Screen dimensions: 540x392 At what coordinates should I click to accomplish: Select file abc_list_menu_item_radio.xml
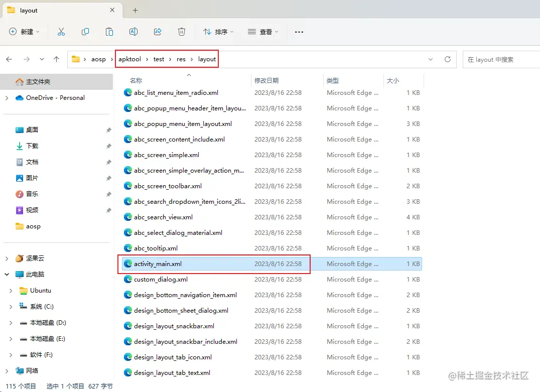coord(272,93)
